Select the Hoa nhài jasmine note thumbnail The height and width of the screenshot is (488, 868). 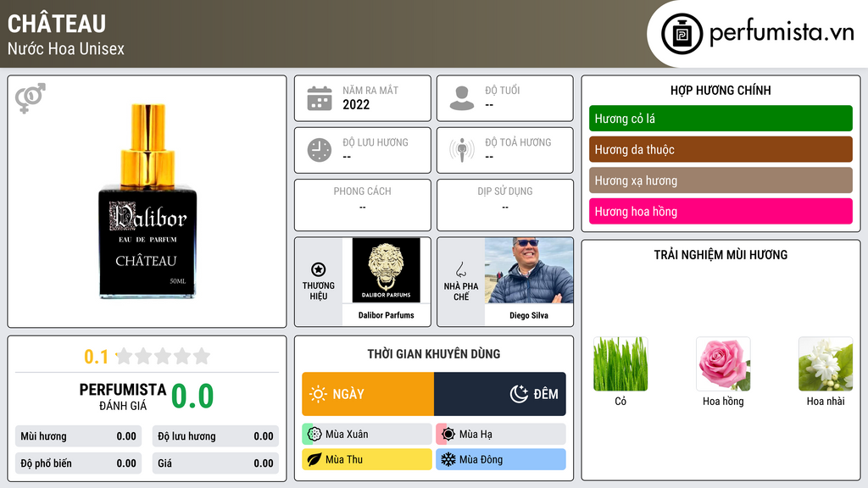[826, 364]
